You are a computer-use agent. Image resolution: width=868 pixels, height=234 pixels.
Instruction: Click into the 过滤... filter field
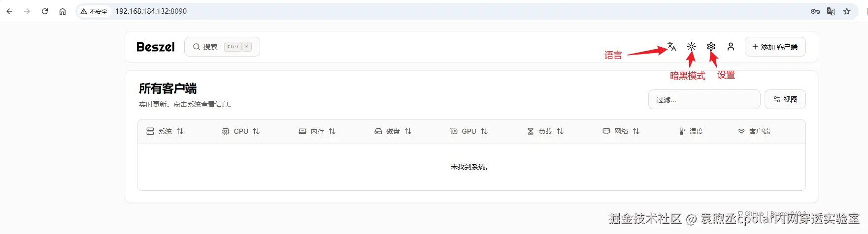[x=704, y=99]
